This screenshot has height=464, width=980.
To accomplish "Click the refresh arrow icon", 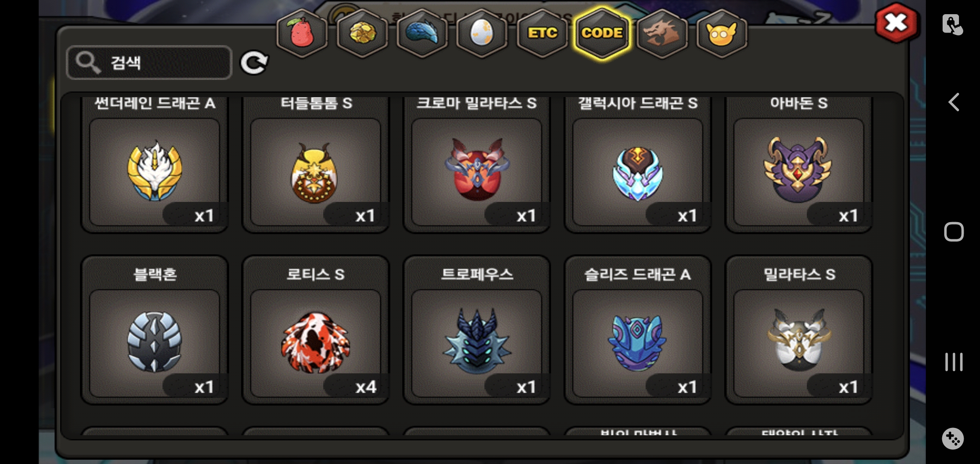I will 254,63.
